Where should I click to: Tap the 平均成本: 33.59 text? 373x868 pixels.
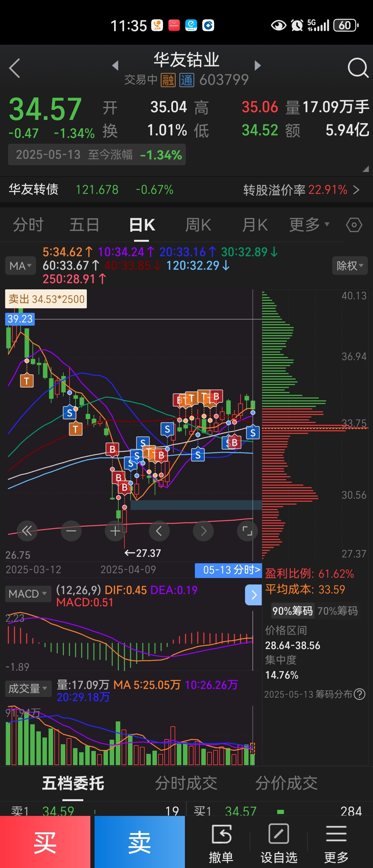(x=305, y=589)
